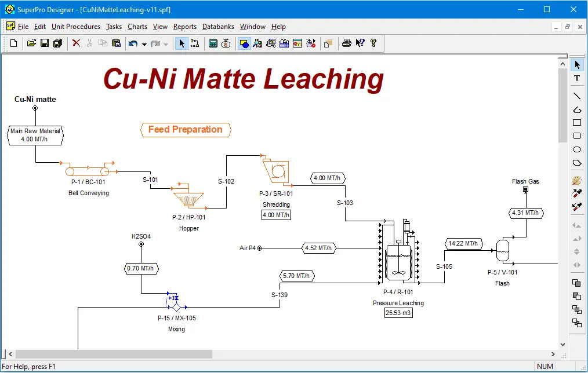
Task: Expand the undo history dropdown arrow
Action: click(x=144, y=44)
